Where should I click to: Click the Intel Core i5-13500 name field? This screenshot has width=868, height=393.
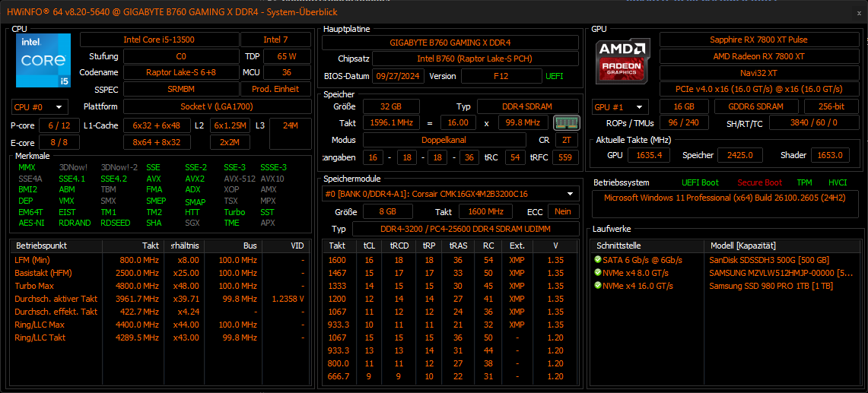[x=160, y=40]
